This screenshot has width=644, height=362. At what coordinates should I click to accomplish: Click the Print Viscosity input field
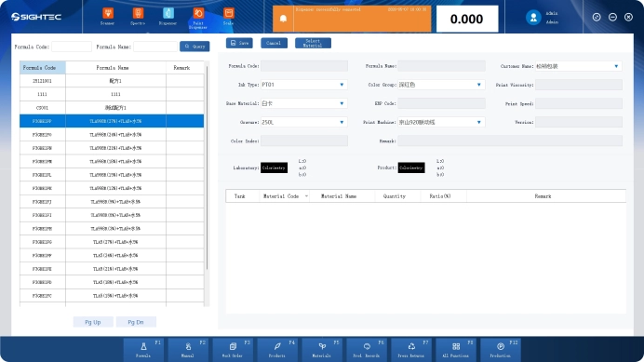pos(579,85)
